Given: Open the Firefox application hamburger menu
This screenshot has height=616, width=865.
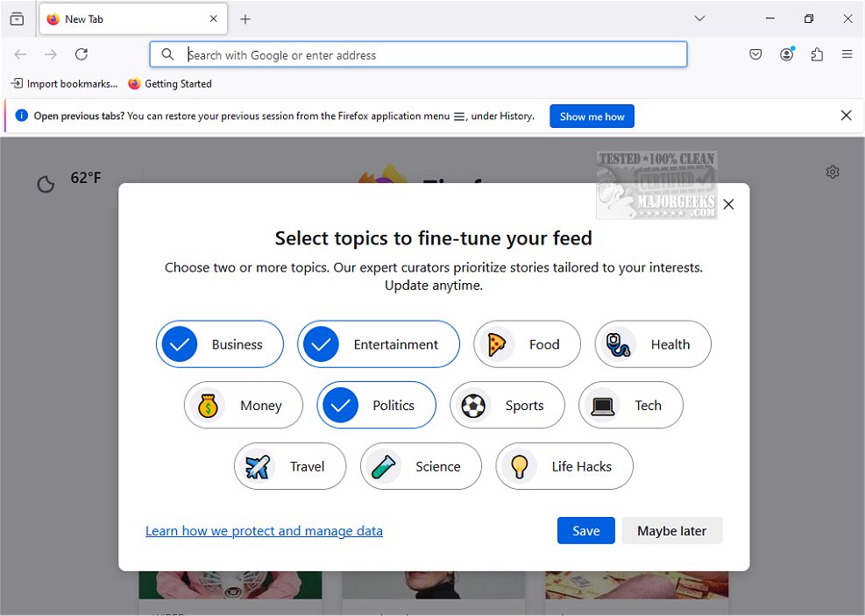Looking at the screenshot, I should click(x=847, y=54).
